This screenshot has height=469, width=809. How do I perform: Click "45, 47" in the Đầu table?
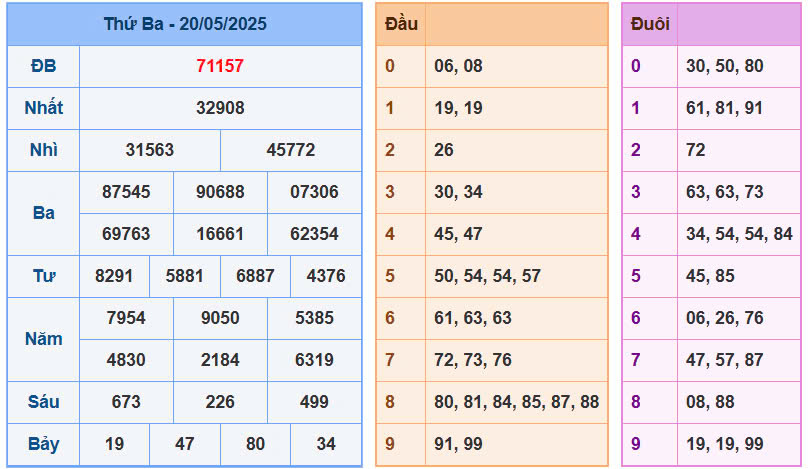[458, 234]
